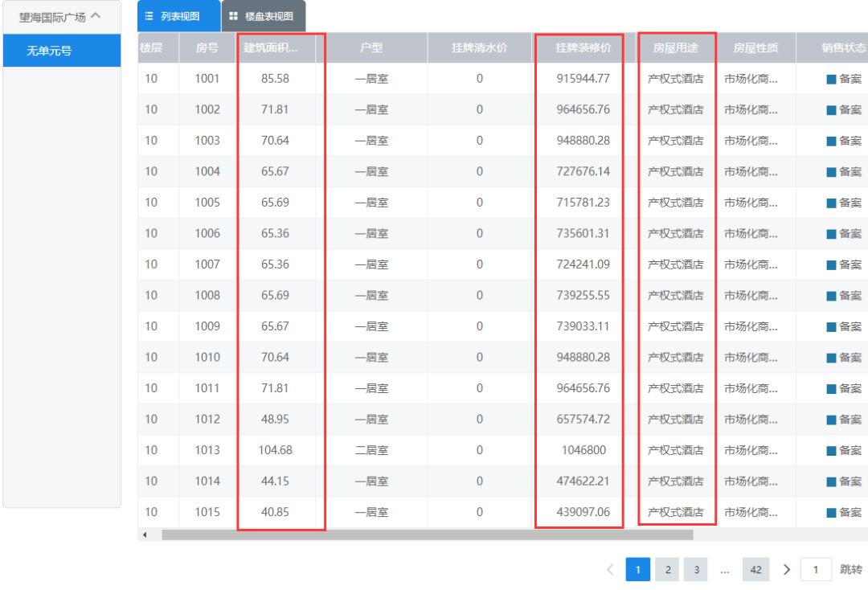Click 产权式酒店 in row 1015
The width and height of the screenshot is (868, 590).
(675, 513)
